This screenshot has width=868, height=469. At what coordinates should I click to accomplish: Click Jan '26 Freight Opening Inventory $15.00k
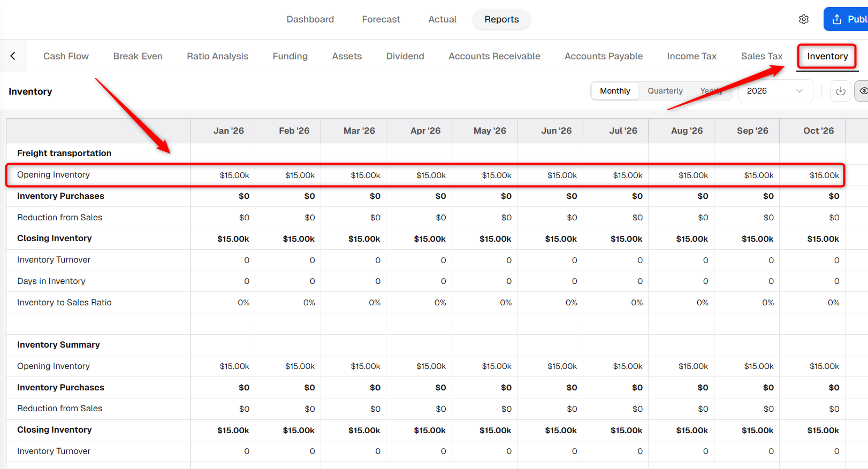[x=234, y=175]
